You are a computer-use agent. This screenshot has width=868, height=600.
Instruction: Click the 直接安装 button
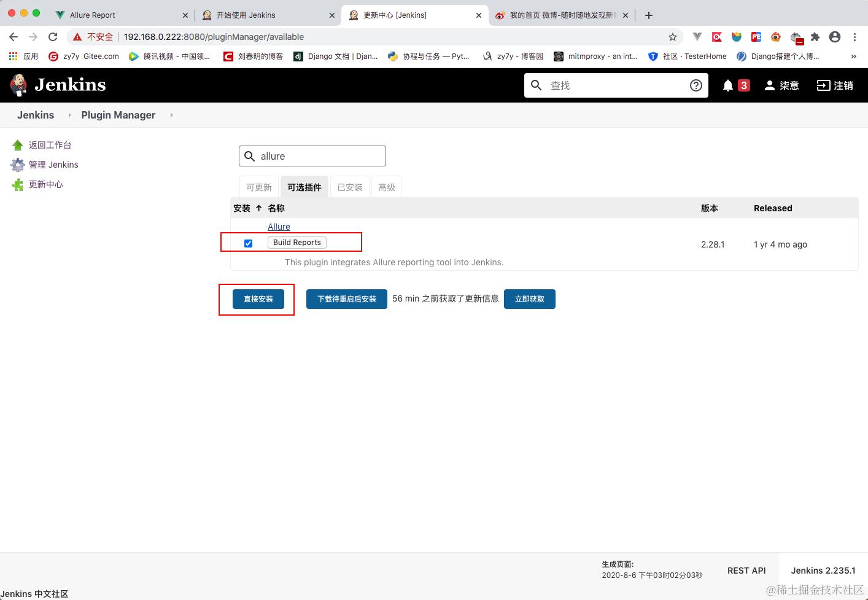(x=258, y=299)
